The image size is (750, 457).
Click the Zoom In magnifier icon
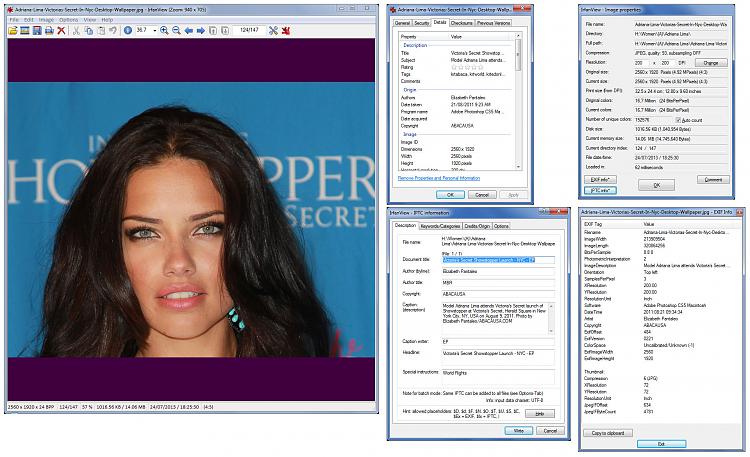coord(164,31)
